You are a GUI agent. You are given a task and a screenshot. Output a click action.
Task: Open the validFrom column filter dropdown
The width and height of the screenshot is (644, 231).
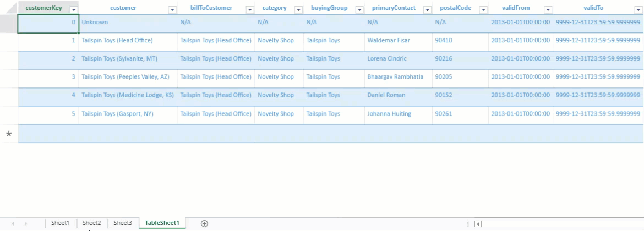[x=548, y=10]
